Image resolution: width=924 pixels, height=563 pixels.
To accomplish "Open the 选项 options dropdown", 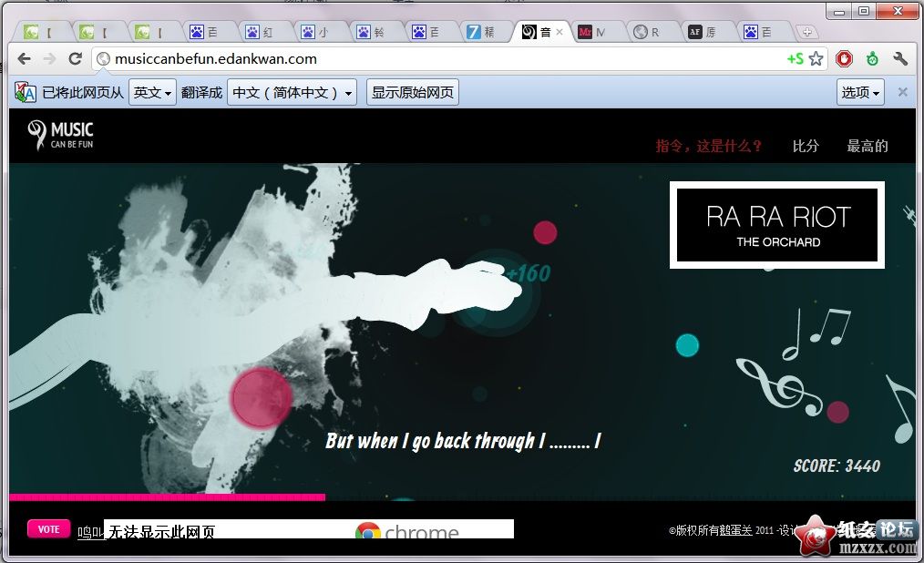I will [860, 92].
